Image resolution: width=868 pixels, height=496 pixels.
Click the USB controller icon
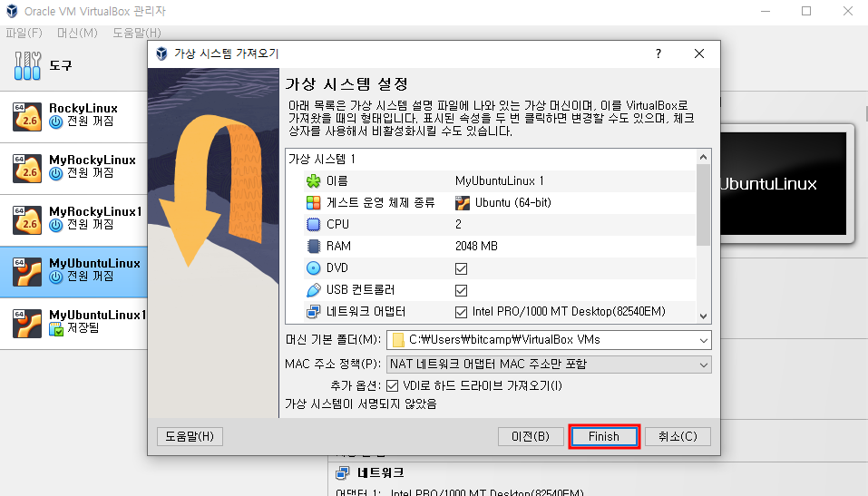(313, 289)
